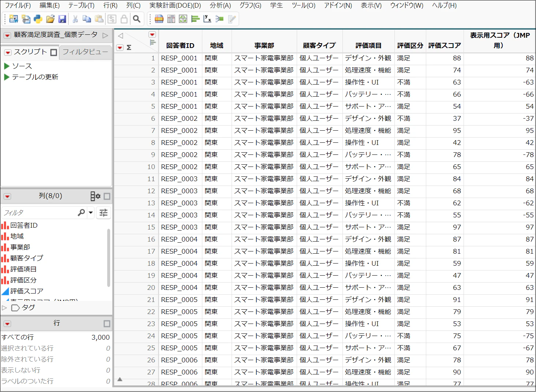Click the Open file folder icon
This screenshot has width=536, height=392.
point(50,19)
